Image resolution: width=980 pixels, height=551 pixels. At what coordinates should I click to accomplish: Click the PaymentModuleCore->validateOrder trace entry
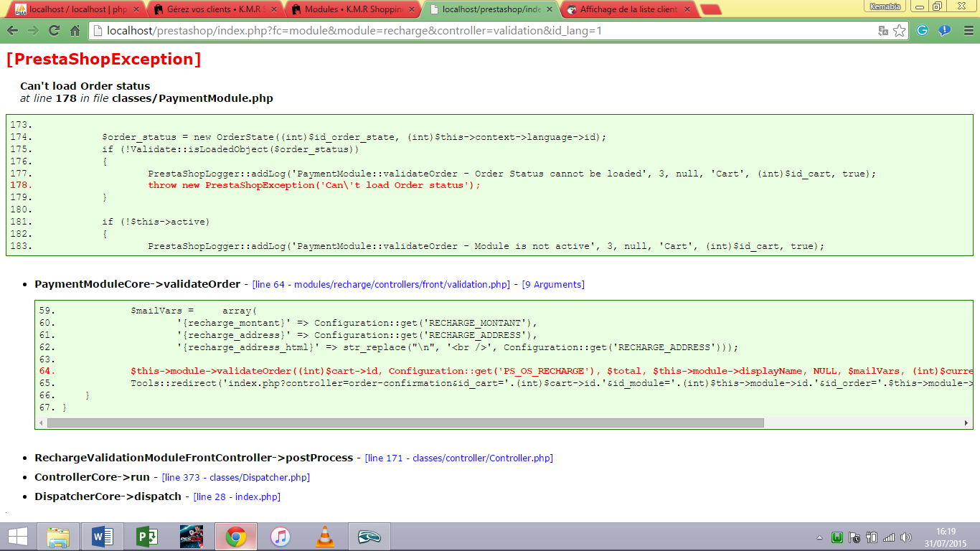(x=137, y=284)
